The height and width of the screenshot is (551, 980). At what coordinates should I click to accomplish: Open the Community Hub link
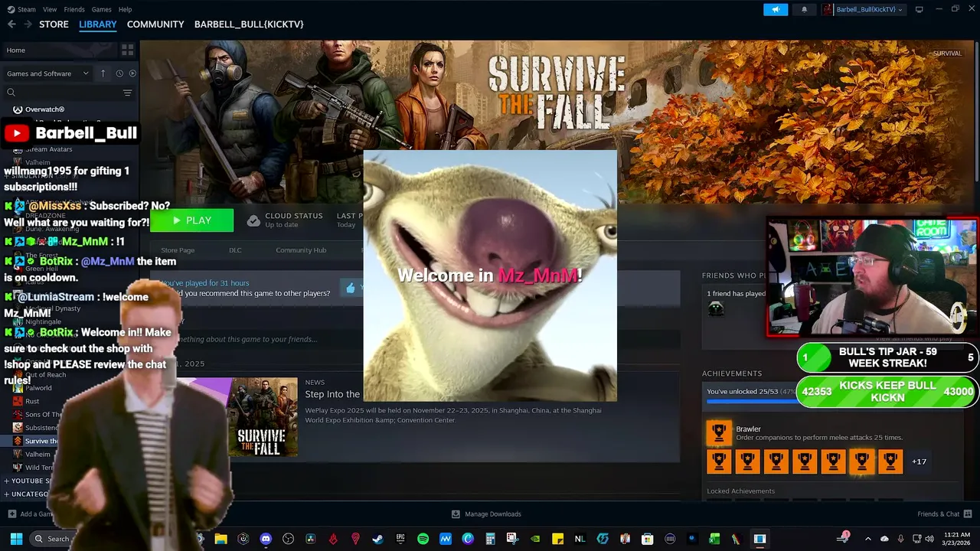tap(301, 250)
